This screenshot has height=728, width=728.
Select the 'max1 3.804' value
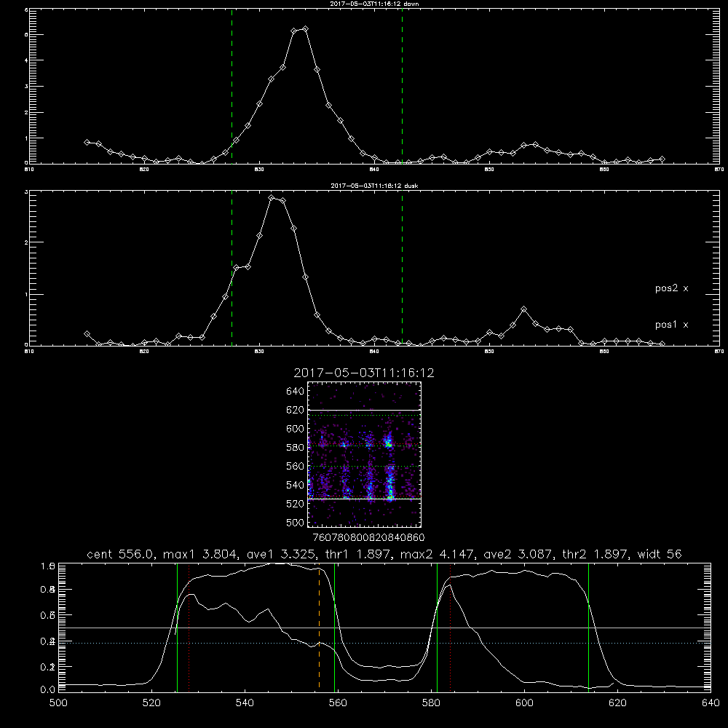tap(198, 554)
